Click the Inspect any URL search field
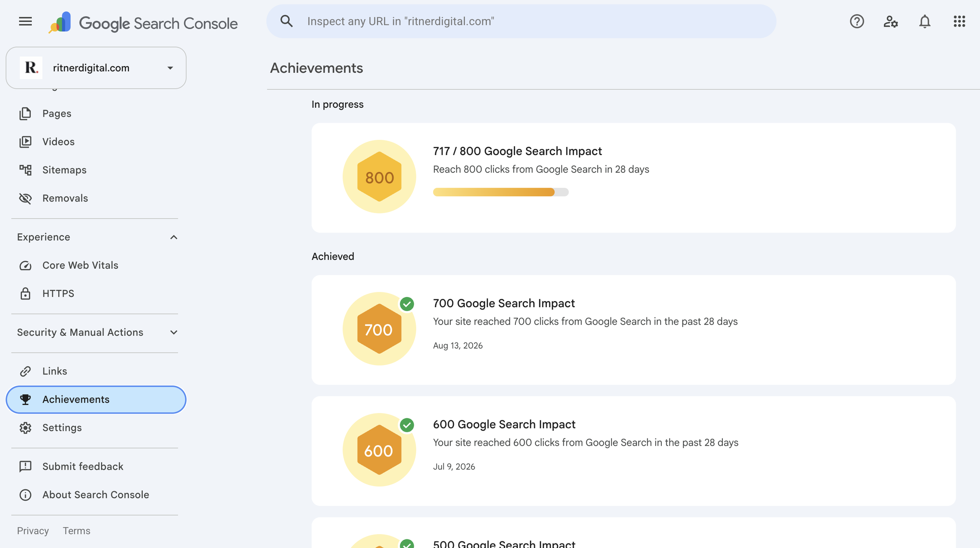This screenshot has width=980, height=548. tap(521, 21)
